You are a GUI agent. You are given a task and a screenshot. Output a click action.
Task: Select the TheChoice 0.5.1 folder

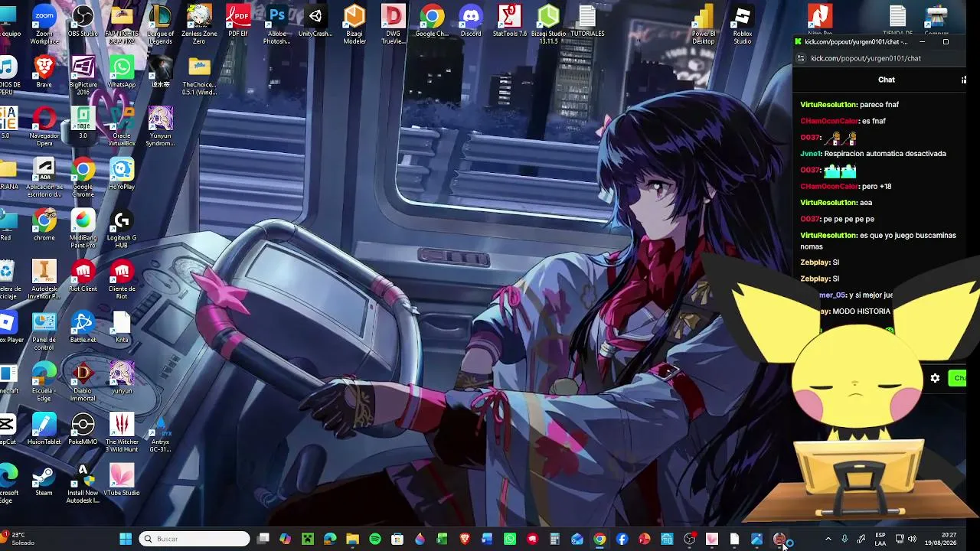point(199,76)
